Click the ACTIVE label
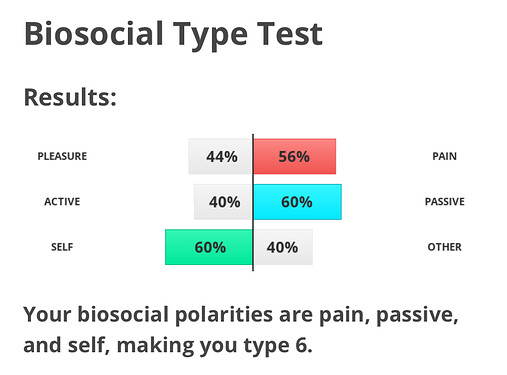Image resolution: width=507 pixels, height=375 pixels. coord(62,201)
